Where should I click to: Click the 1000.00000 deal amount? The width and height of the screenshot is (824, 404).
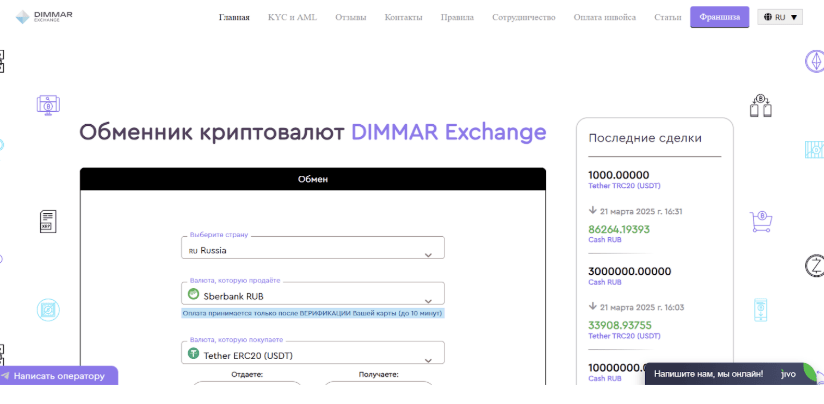[619, 175]
